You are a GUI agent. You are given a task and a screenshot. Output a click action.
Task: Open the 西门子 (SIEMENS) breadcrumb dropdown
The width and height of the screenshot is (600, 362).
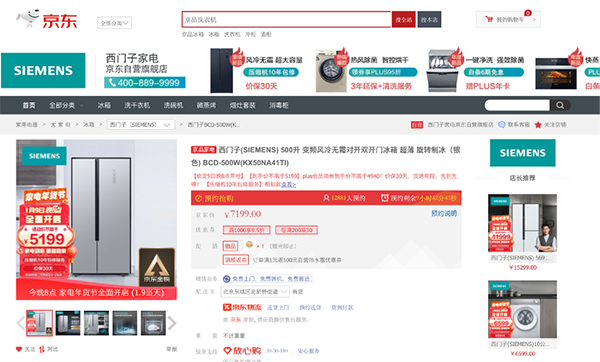(140, 125)
